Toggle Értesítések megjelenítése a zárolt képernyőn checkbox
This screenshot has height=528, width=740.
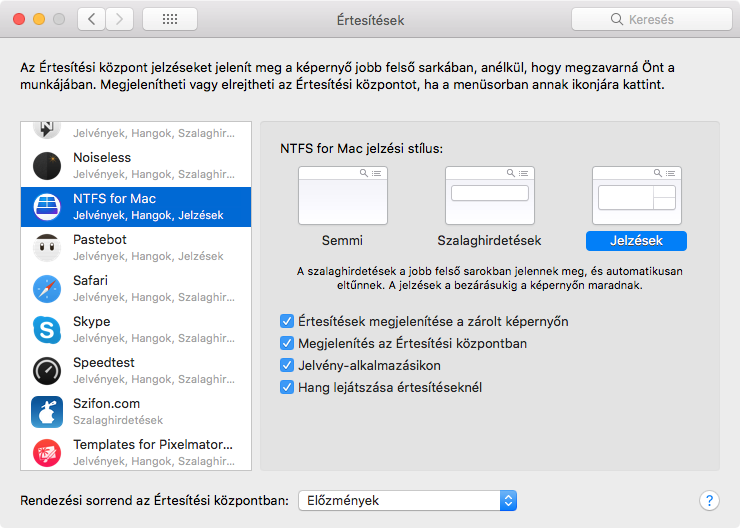click(x=287, y=321)
